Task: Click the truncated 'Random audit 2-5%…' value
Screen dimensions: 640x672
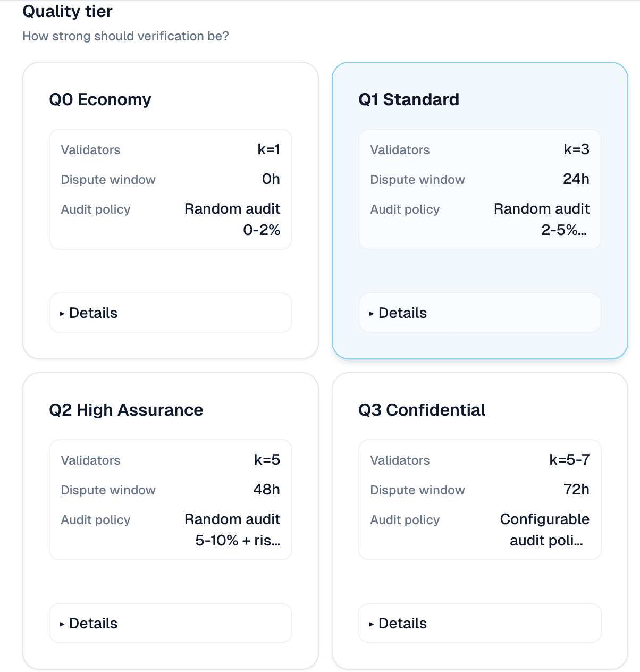Action: (x=542, y=220)
